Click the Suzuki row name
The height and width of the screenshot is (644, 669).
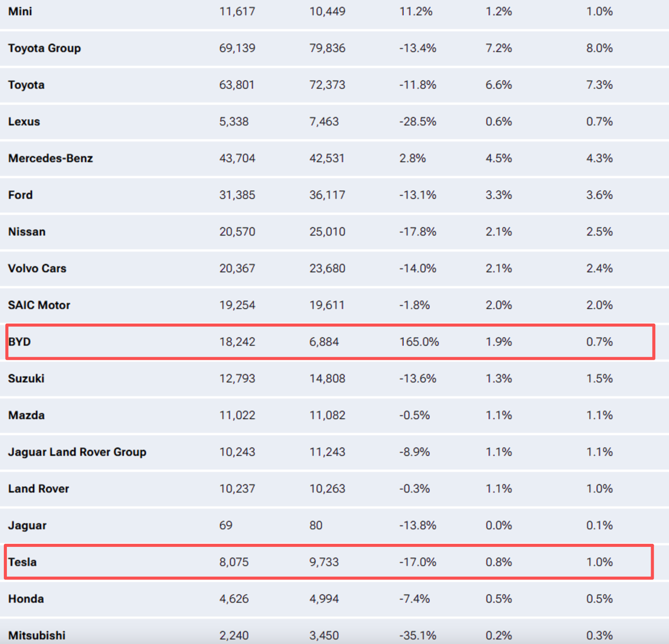tap(26, 379)
